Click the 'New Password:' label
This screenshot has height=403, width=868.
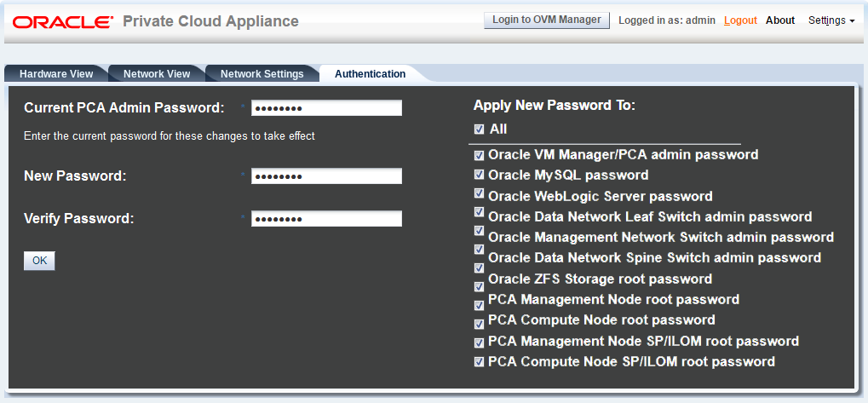[75, 176]
